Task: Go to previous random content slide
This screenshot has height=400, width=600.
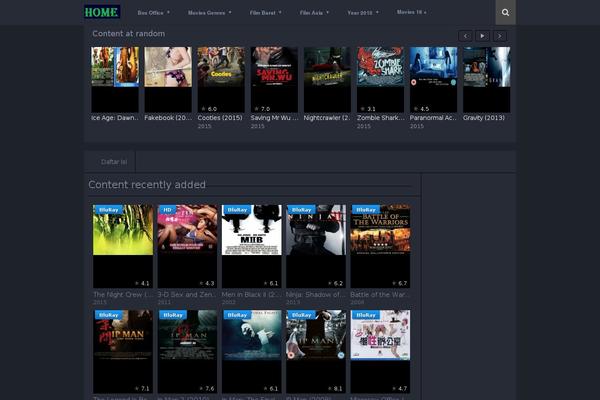Action: pos(465,36)
